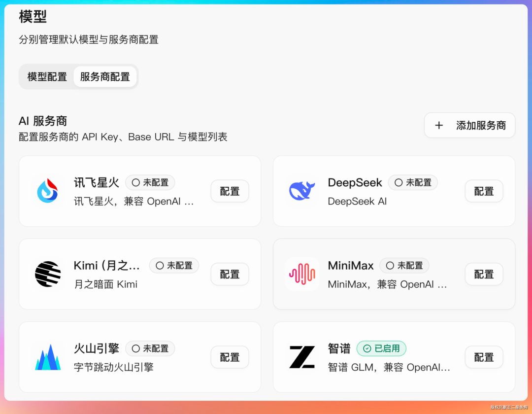Click the green check icon in 已启用
Image resolution: width=532 pixels, height=414 pixels.
367,348
